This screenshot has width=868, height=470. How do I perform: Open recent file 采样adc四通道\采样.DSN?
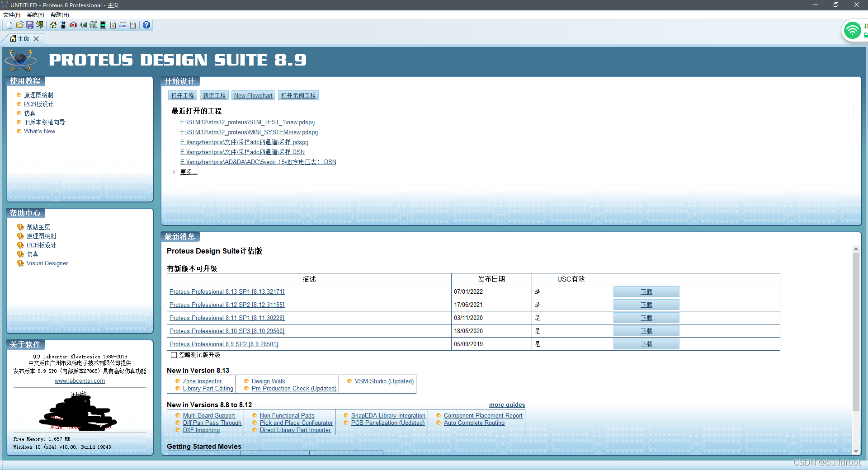coord(242,152)
